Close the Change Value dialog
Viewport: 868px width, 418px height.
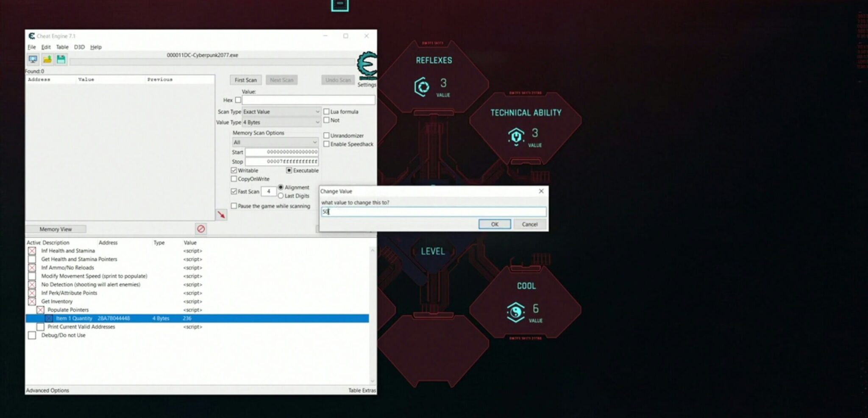(541, 191)
